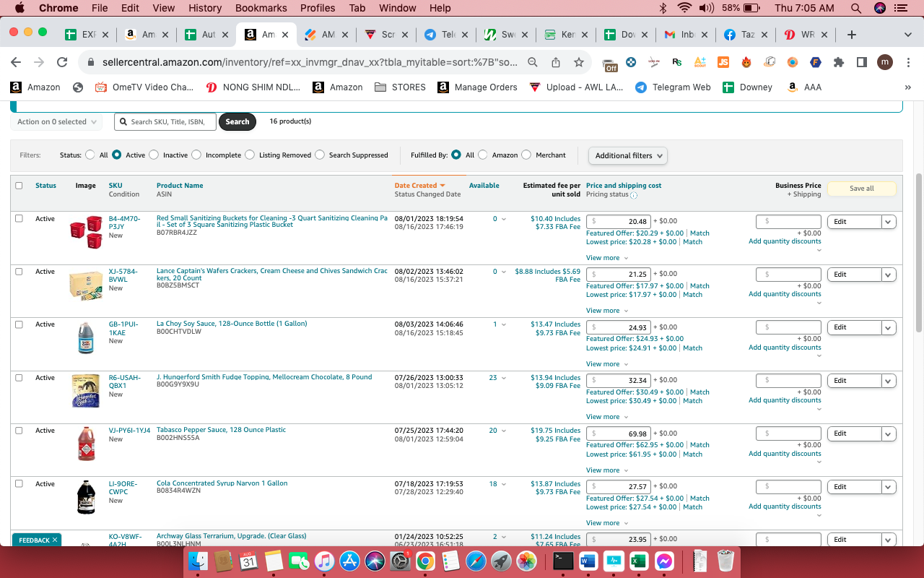Reload the Seller Central page
Image resolution: width=924 pixels, height=578 pixels.
point(62,63)
